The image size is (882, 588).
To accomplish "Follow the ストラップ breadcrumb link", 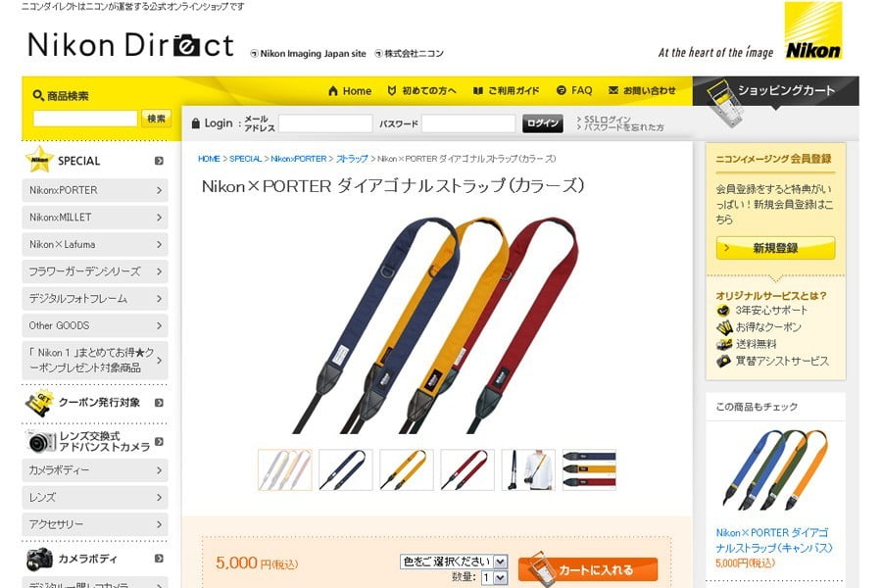I will coord(352,159).
